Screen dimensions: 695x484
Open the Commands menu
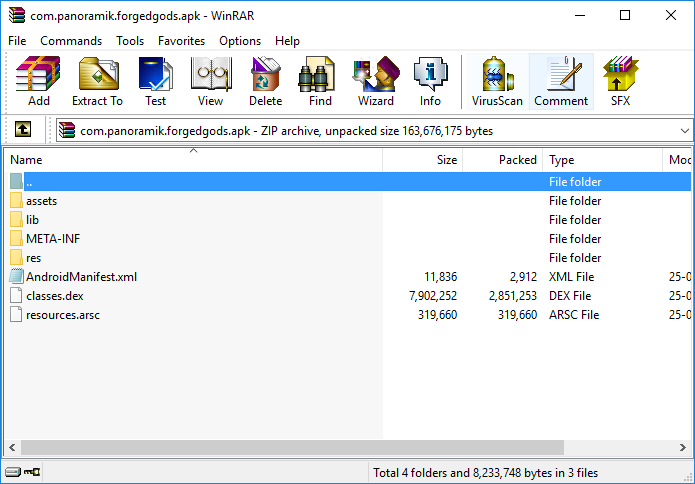pos(71,41)
